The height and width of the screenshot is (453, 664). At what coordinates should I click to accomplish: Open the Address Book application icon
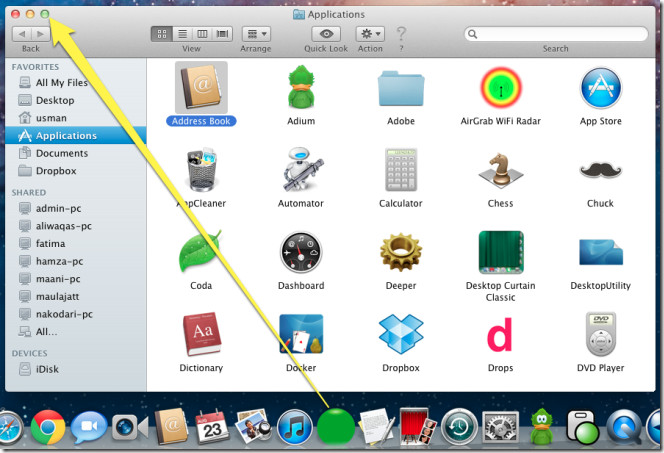[201, 88]
